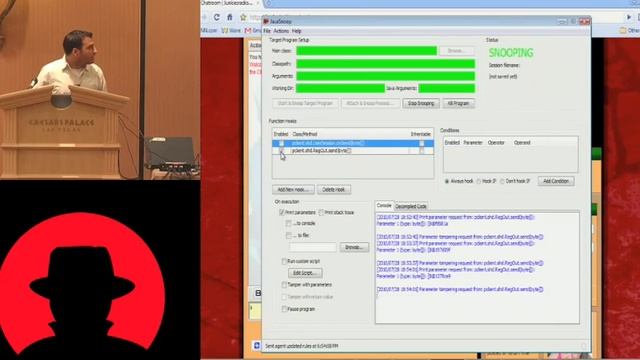Click the status bar icon beside the agent message
Screen dimensions: 640x360
click(x=257, y=346)
